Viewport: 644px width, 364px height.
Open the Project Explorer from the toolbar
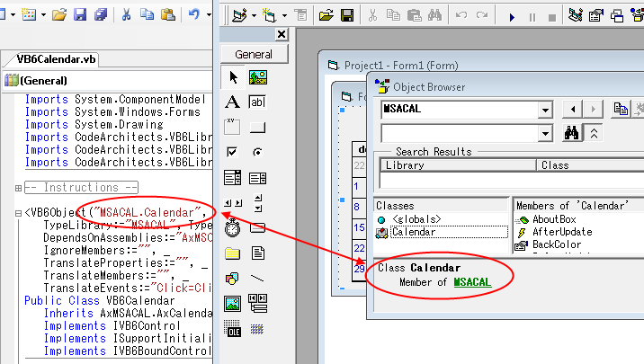tap(576, 15)
